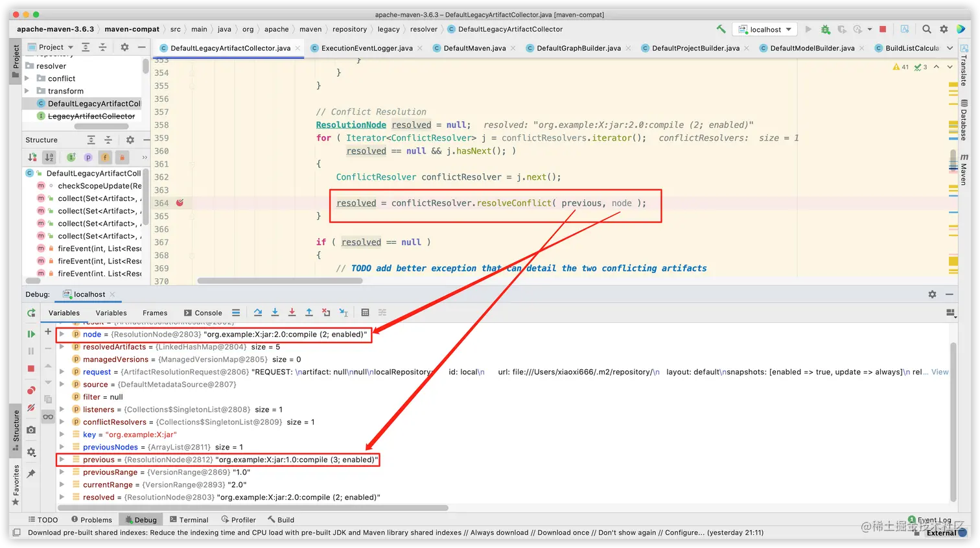
Task: Click the green Debug bug icon in toolbar
Action: 825,29
